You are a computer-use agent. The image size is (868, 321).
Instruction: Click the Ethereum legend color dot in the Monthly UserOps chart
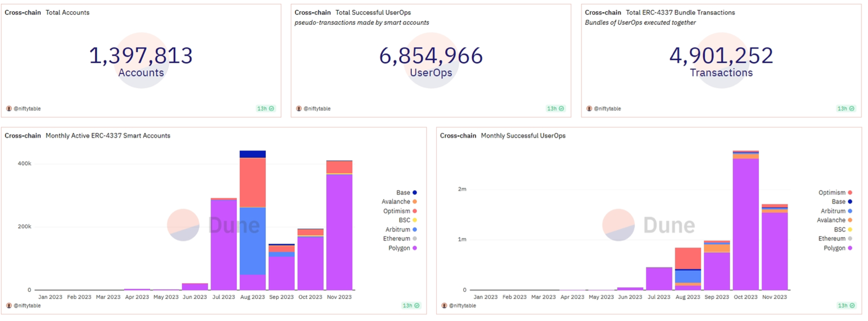click(850, 239)
